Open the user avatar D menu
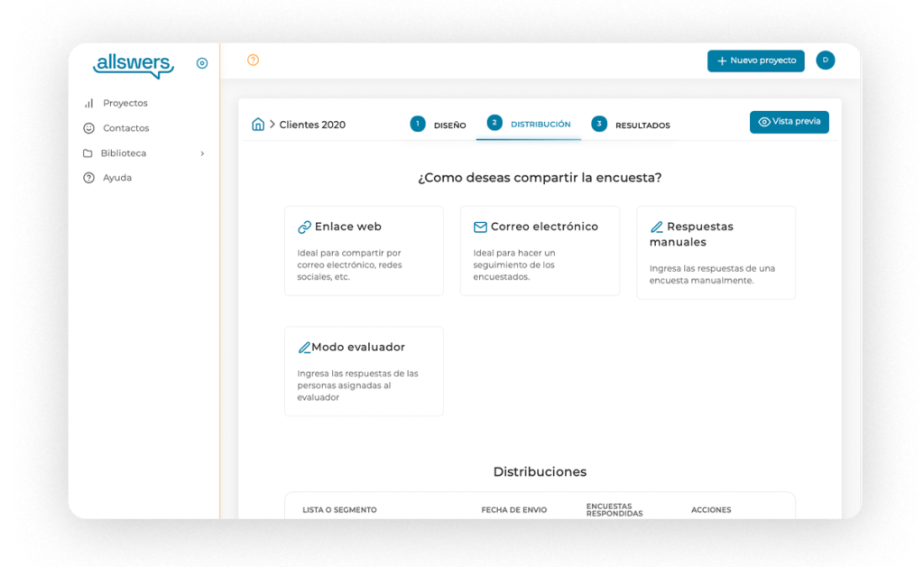The width and height of the screenshot is (924, 567). point(825,60)
